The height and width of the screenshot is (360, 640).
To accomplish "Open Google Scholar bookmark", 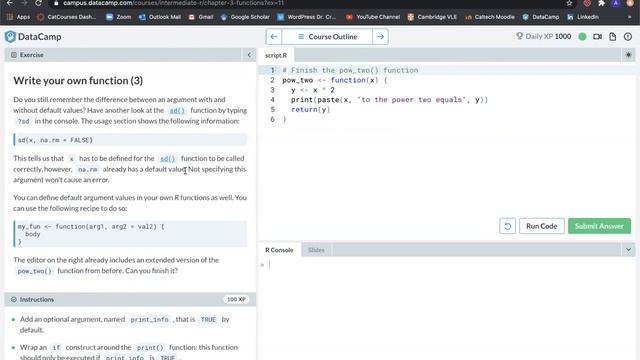I will click(245, 17).
